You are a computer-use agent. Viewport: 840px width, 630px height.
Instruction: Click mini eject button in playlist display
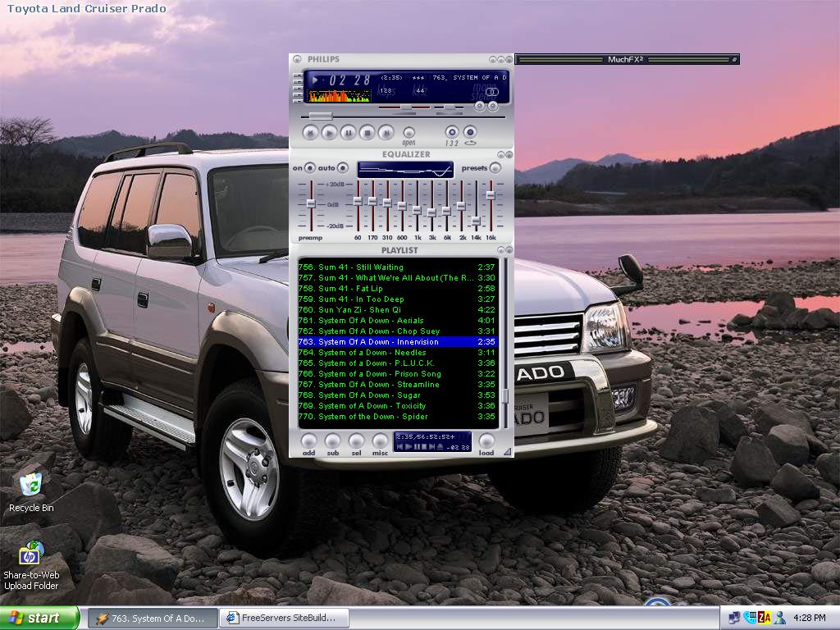click(441, 447)
